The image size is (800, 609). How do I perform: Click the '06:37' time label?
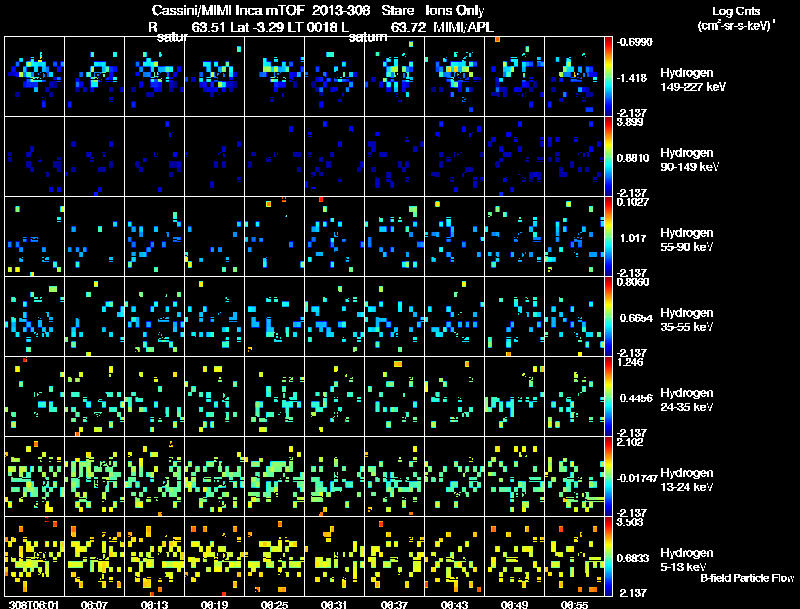(394, 604)
